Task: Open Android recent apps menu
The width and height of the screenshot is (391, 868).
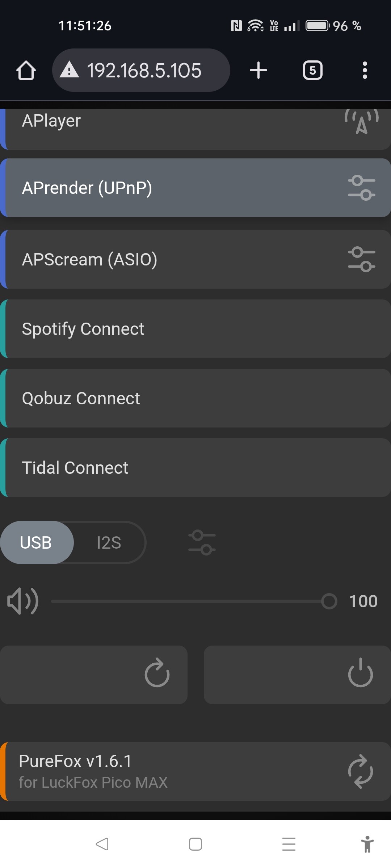Action: tap(289, 844)
